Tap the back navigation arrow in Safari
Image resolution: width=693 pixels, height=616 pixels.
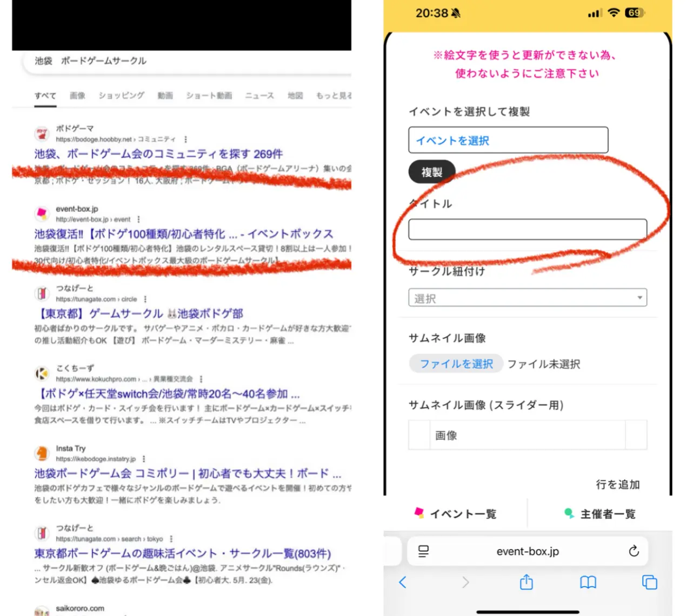pos(402,582)
